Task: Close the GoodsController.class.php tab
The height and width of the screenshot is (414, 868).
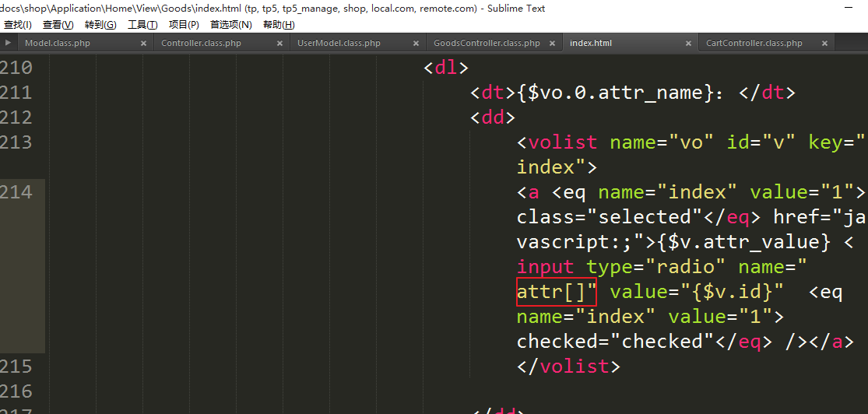Action: click(x=552, y=44)
